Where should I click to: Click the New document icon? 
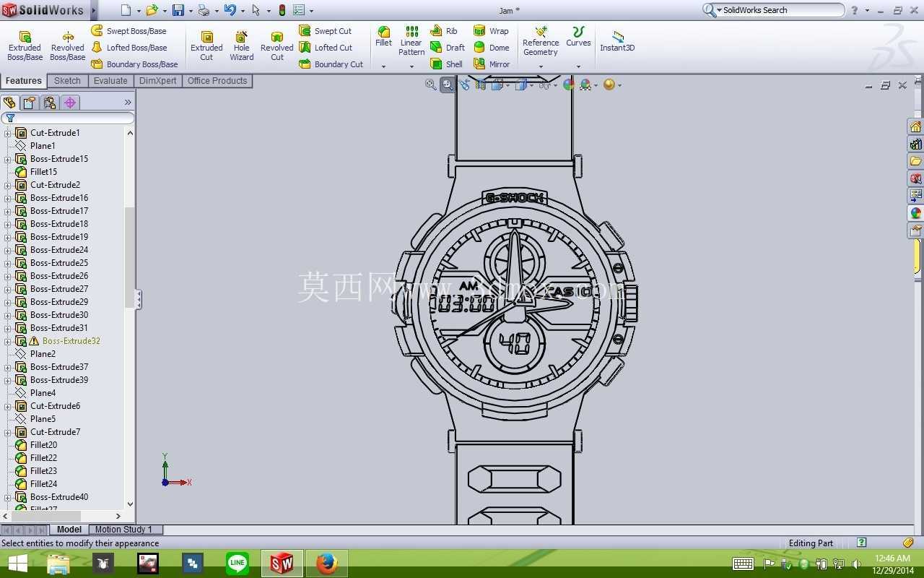(x=126, y=10)
